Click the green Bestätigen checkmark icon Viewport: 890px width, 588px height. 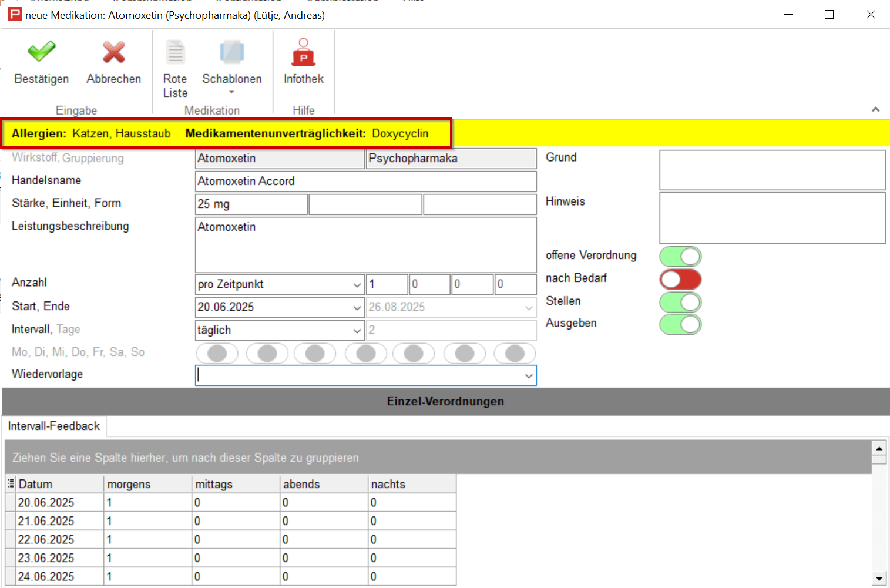(x=41, y=52)
